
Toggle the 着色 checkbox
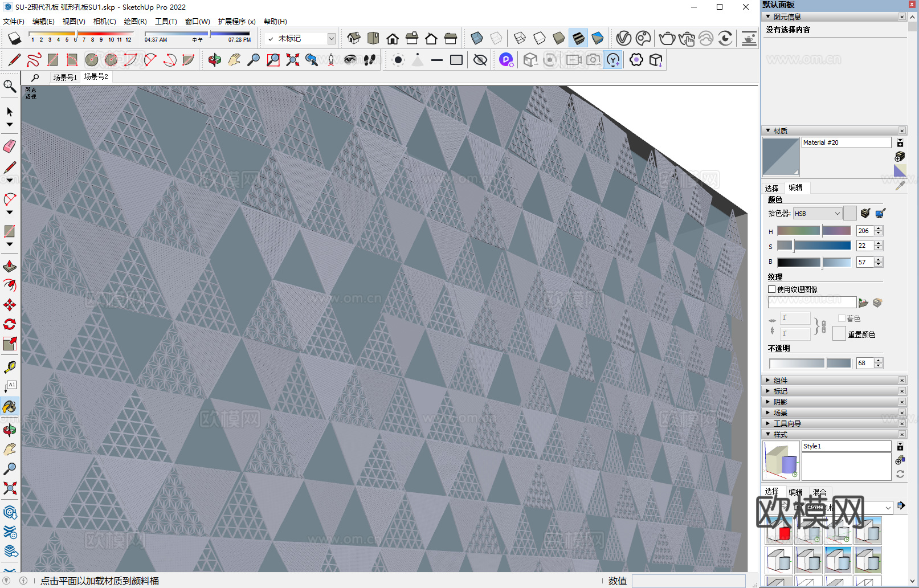pyautogui.click(x=842, y=318)
